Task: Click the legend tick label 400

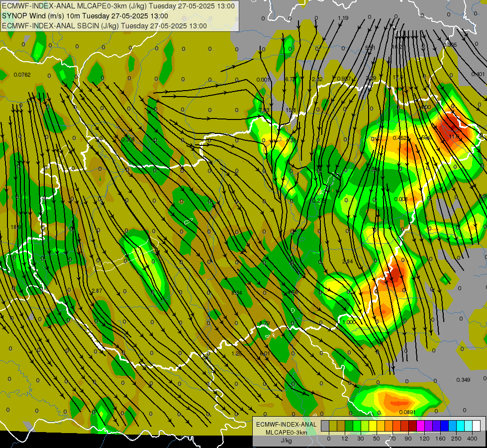Action: click(472, 439)
